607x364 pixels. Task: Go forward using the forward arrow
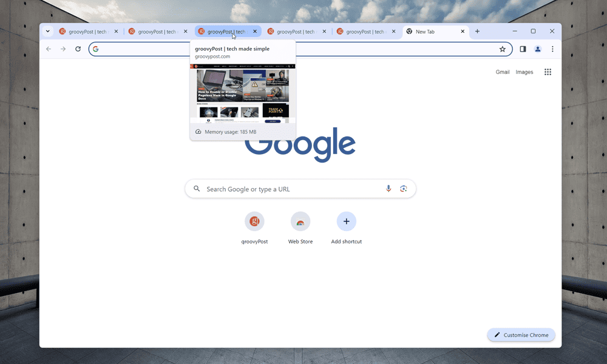(63, 49)
